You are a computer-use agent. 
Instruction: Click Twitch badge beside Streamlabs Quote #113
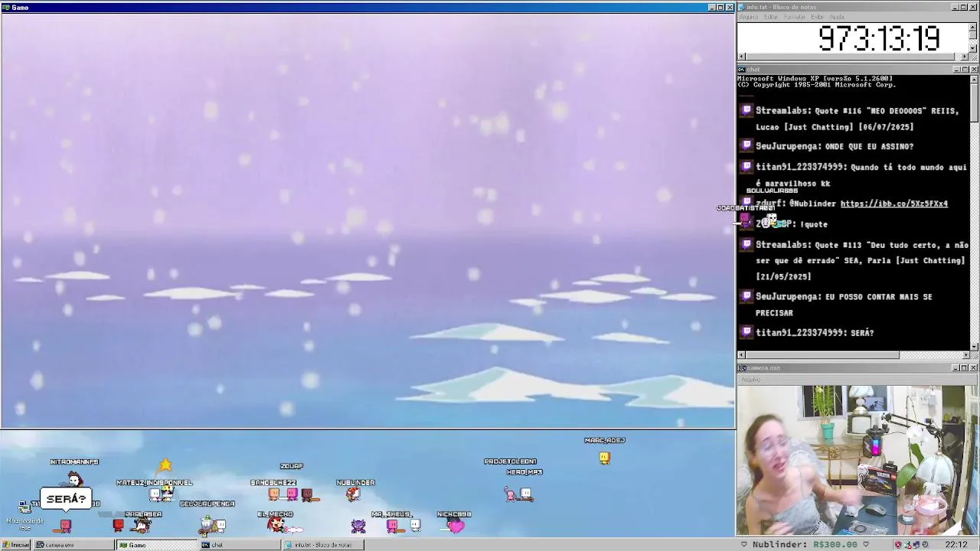pos(746,244)
